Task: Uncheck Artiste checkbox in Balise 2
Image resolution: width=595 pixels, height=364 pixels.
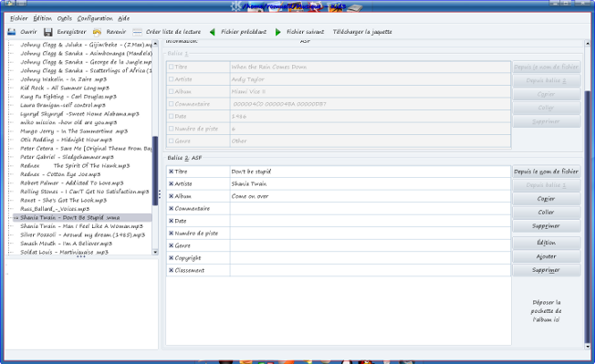Action: [172, 183]
